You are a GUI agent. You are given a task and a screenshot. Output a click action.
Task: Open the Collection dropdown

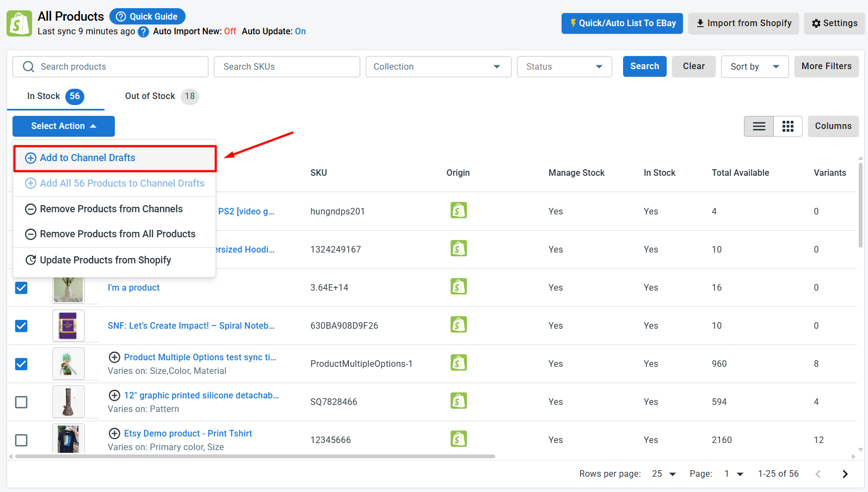[438, 66]
